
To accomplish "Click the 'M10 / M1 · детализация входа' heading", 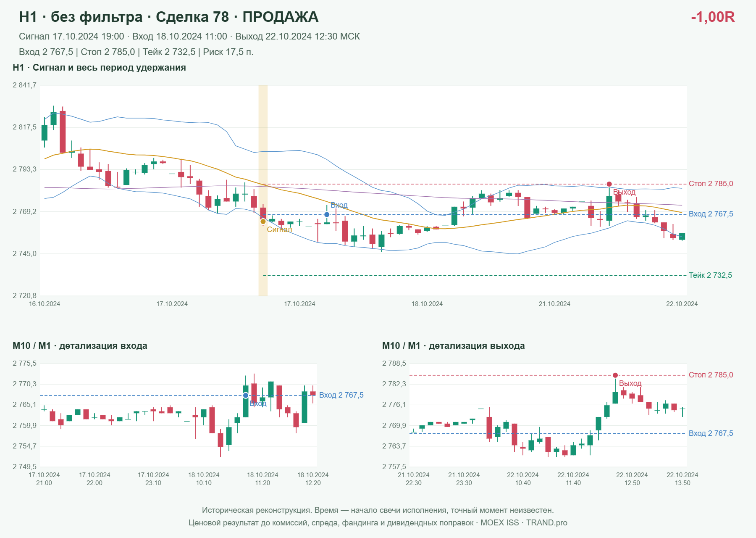I will tap(80, 346).
